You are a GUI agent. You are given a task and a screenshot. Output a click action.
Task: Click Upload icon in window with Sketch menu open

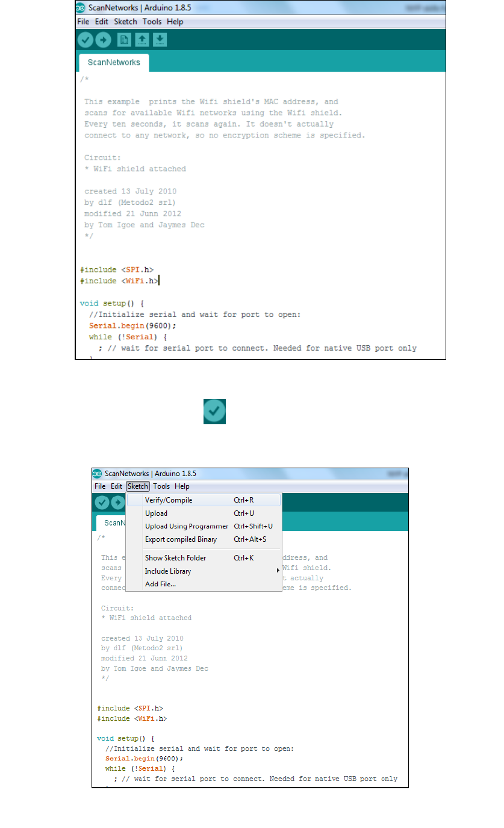coord(117,502)
